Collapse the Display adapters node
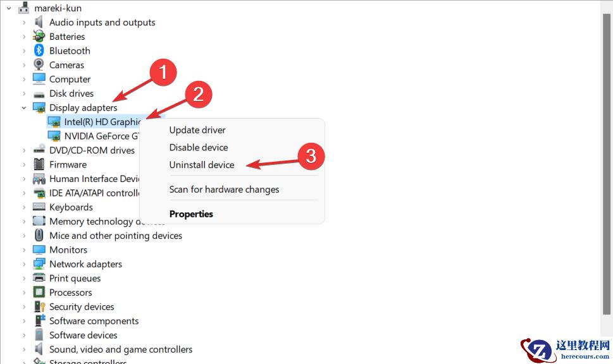The width and height of the screenshot is (613, 364). (24, 107)
